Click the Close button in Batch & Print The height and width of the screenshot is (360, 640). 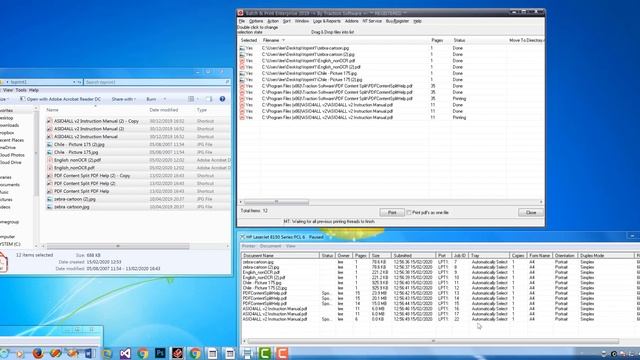point(531,213)
